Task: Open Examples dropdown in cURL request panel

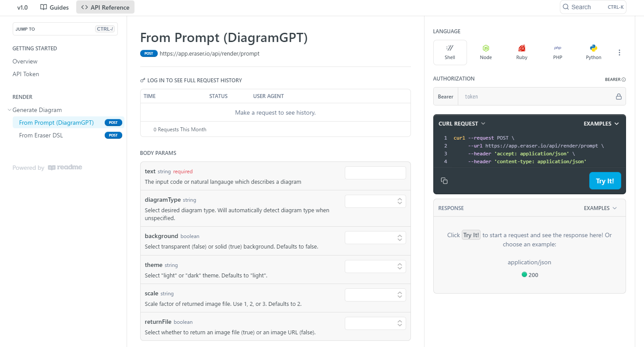Action: (x=602, y=124)
